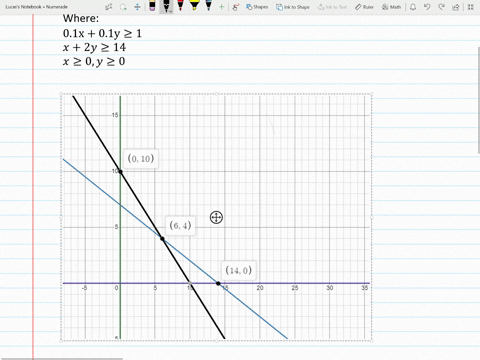Select the blue pen

click(209, 5)
